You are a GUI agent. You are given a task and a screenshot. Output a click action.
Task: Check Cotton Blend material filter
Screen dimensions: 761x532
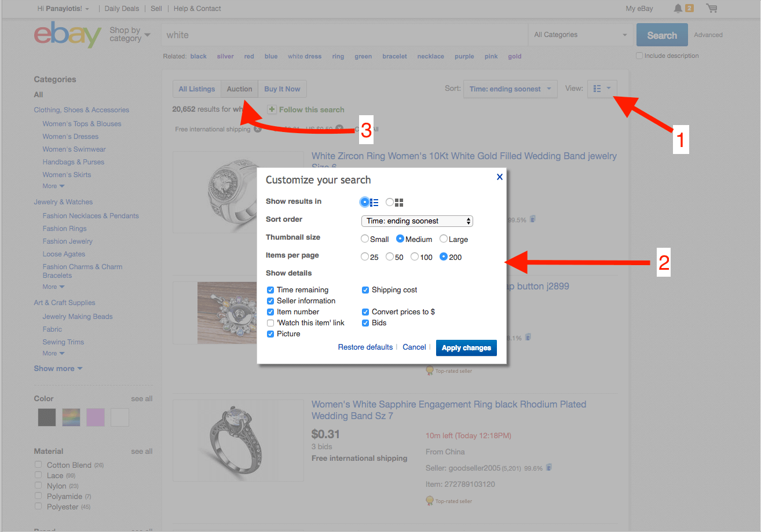click(38, 464)
